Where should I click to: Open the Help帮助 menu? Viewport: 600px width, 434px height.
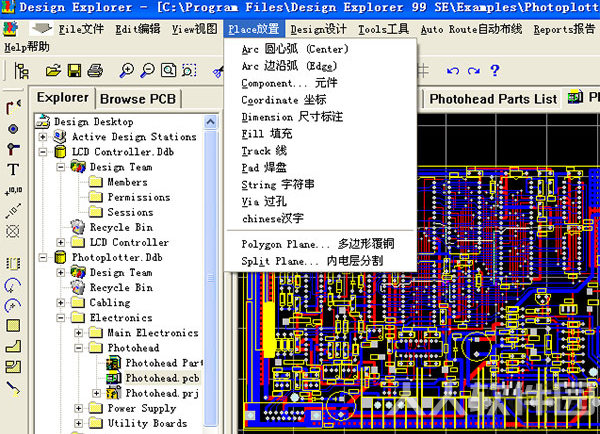point(27,47)
